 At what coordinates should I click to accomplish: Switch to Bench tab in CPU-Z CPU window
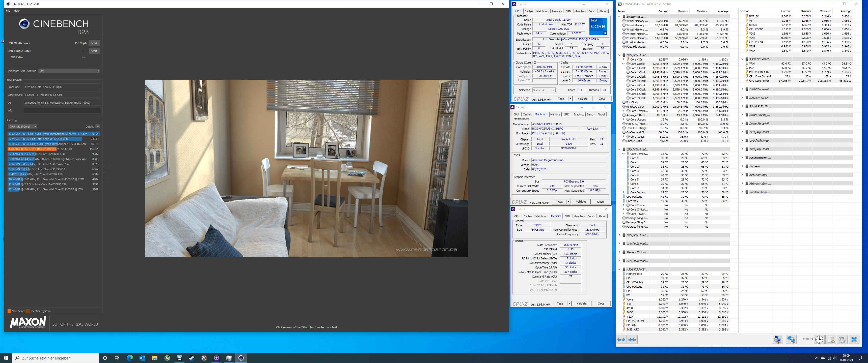(x=592, y=11)
